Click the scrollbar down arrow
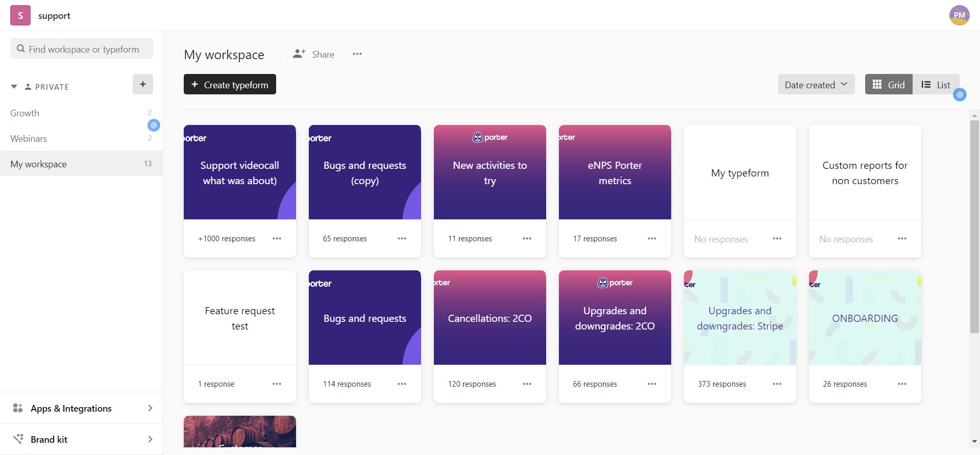Image resolution: width=980 pixels, height=455 pixels. [974, 441]
